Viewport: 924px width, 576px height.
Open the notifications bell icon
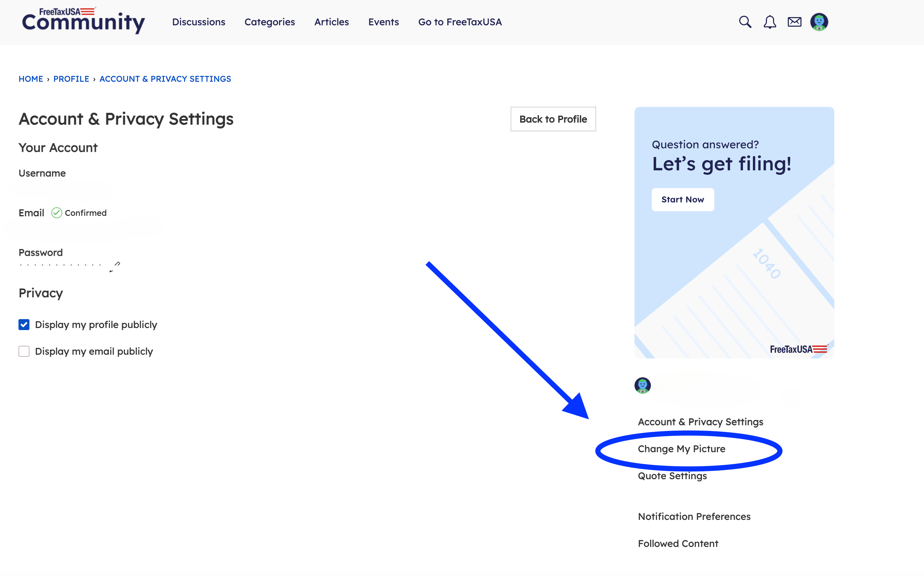click(770, 22)
